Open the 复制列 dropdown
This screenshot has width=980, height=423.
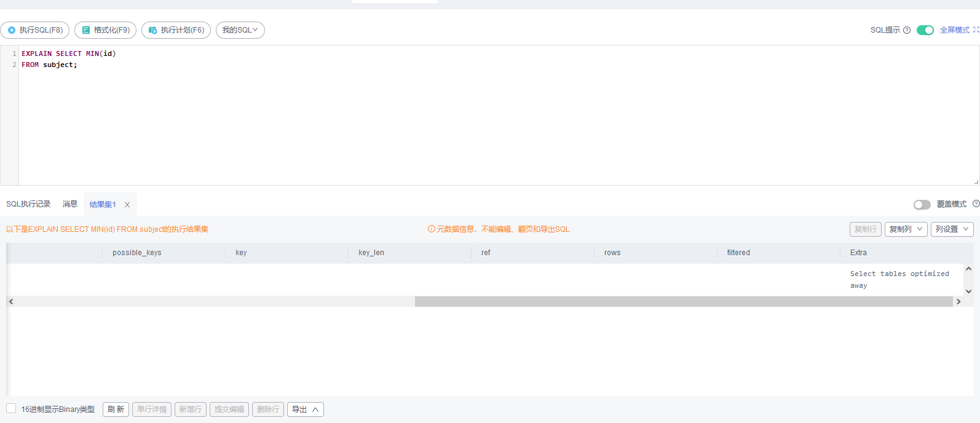[x=906, y=229]
